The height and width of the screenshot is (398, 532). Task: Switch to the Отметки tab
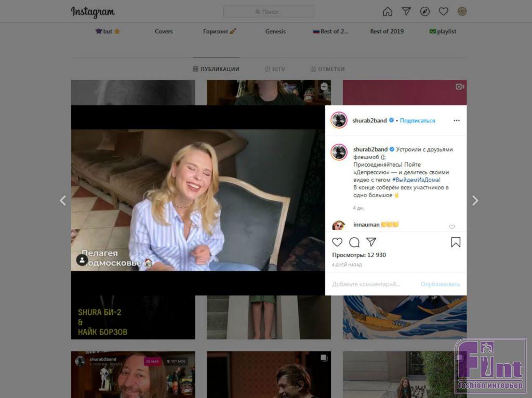[x=327, y=69]
